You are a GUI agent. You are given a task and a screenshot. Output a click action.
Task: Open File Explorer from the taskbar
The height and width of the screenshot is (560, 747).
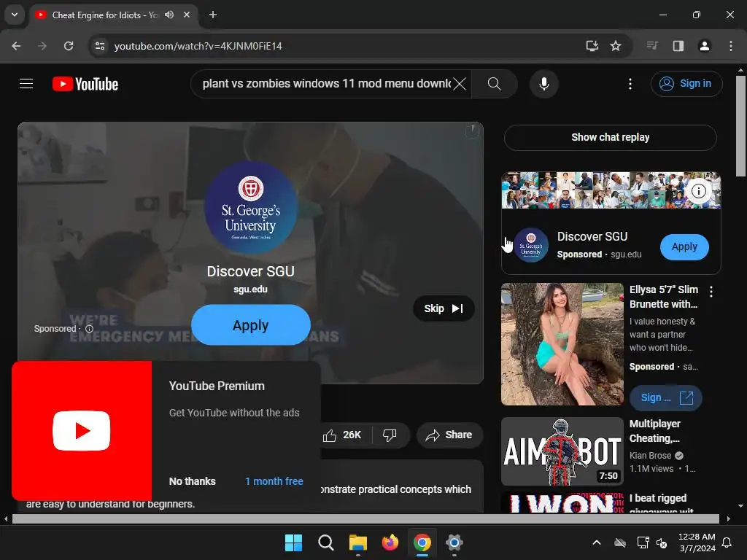(357, 542)
